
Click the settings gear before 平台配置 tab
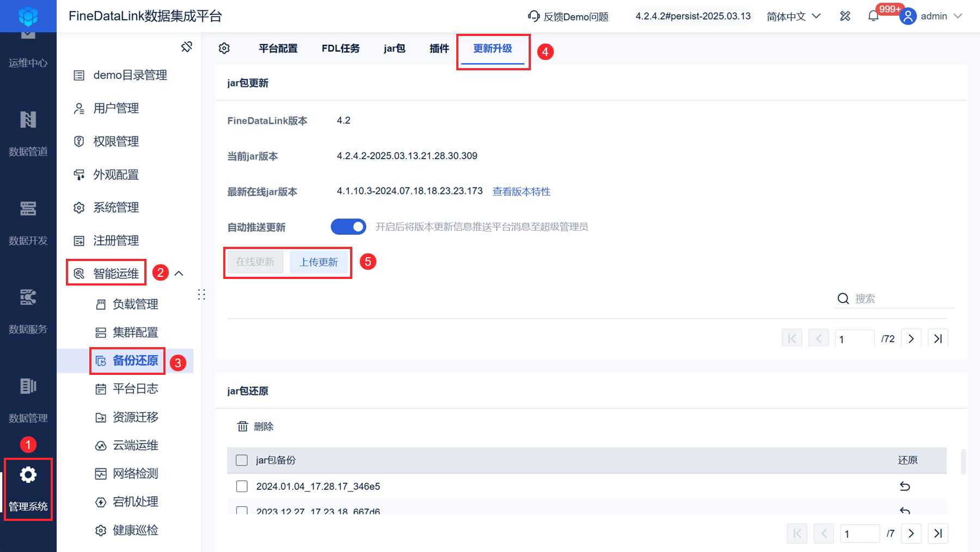(x=224, y=48)
